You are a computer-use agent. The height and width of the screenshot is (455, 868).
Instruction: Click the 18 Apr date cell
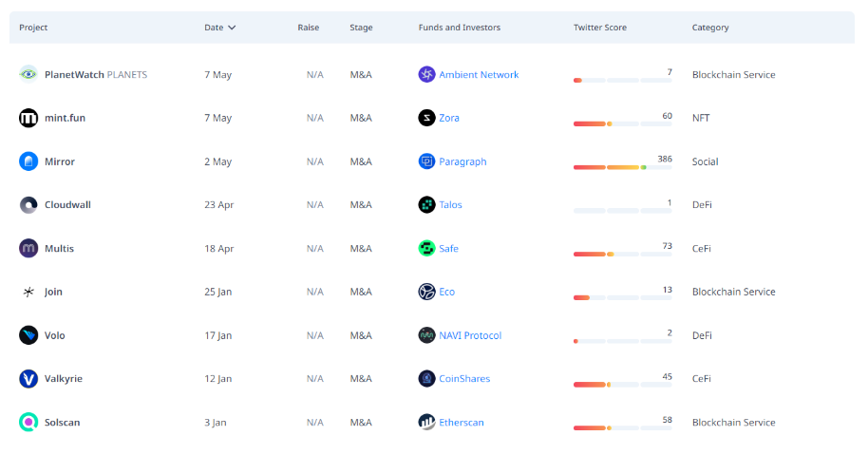click(x=219, y=249)
